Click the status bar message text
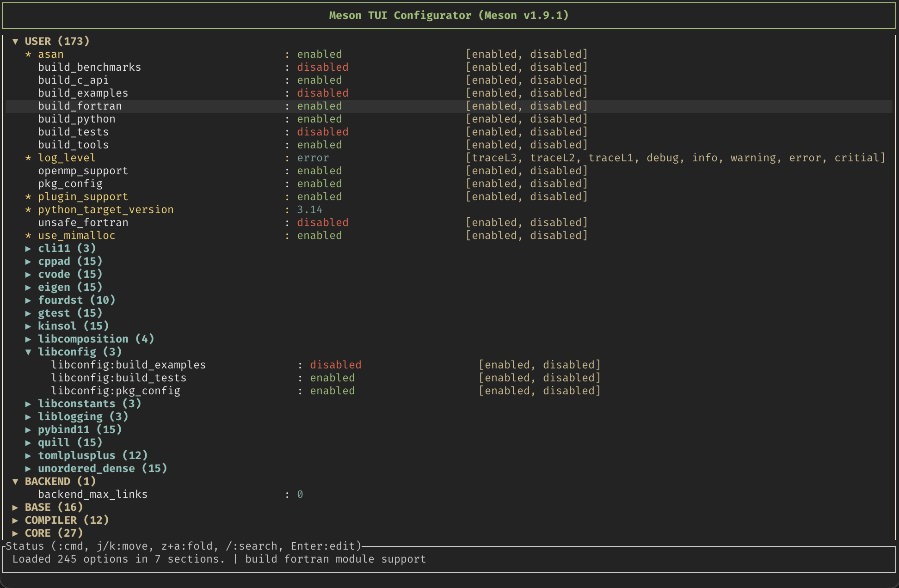899x588 pixels. 219,559
